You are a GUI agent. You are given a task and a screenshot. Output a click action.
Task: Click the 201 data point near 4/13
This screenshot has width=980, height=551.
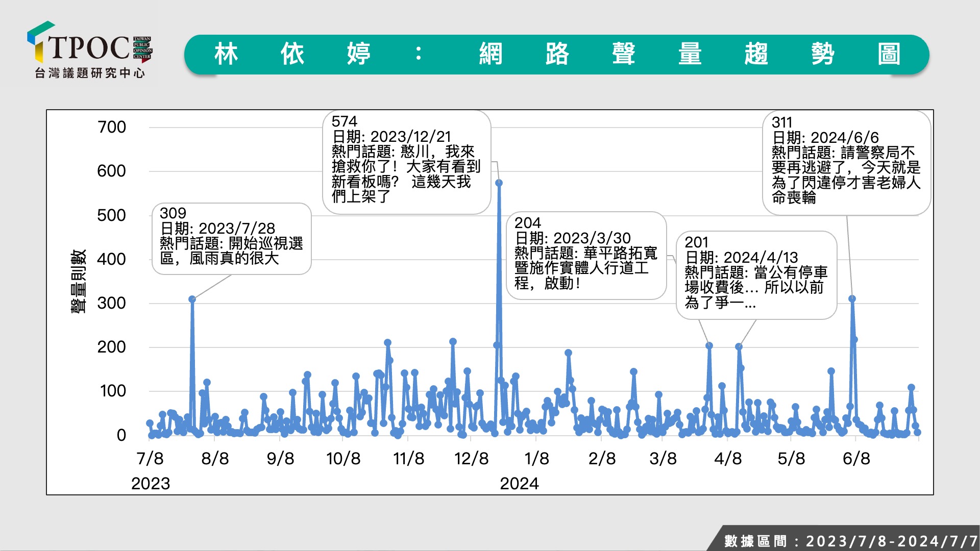coord(739,346)
